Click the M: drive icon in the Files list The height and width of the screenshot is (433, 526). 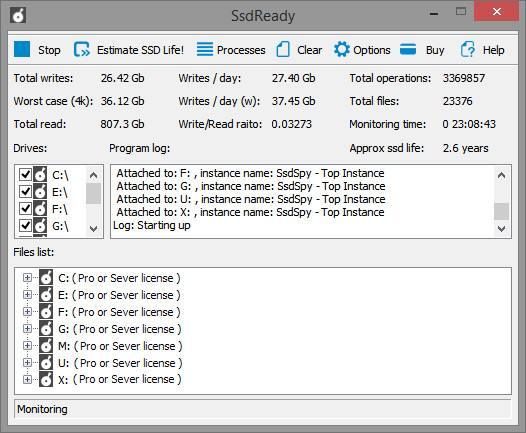(46, 345)
